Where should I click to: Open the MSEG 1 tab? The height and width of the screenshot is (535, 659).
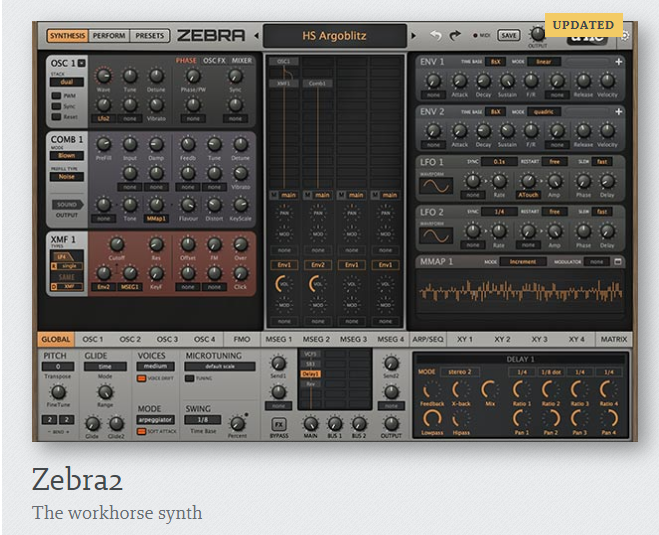(279, 339)
